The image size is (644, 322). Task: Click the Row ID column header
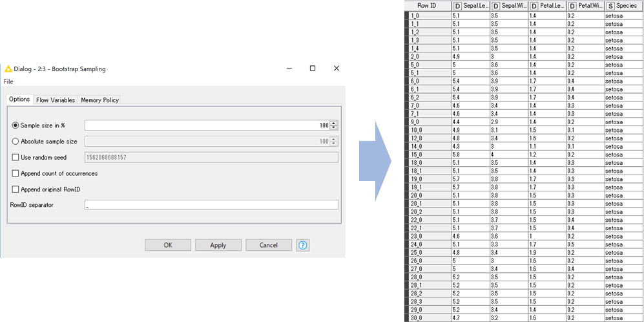point(428,6)
